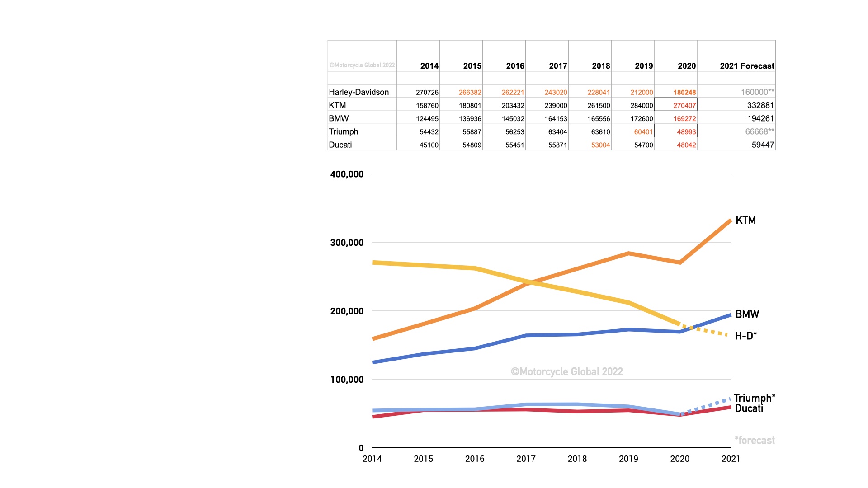Click Ducati 2018 value 53004
Image resolution: width=868 pixels, height=488 pixels.
click(x=600, y=145)
